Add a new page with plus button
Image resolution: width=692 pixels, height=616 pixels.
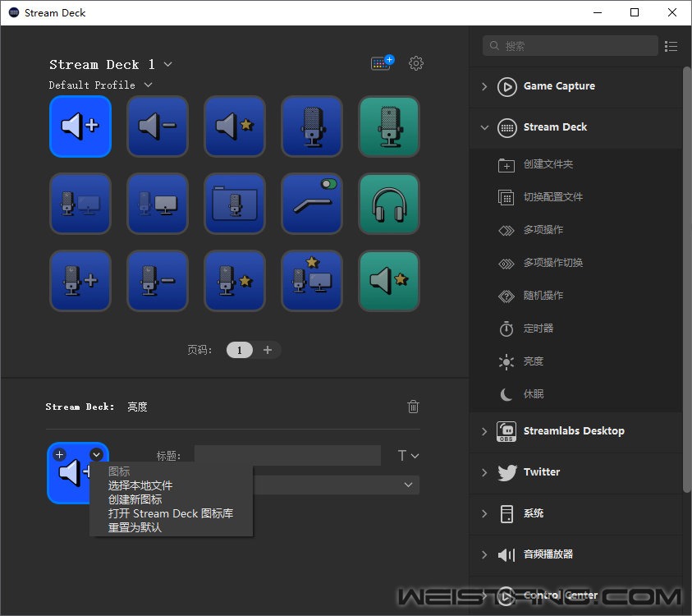[268, 350]
